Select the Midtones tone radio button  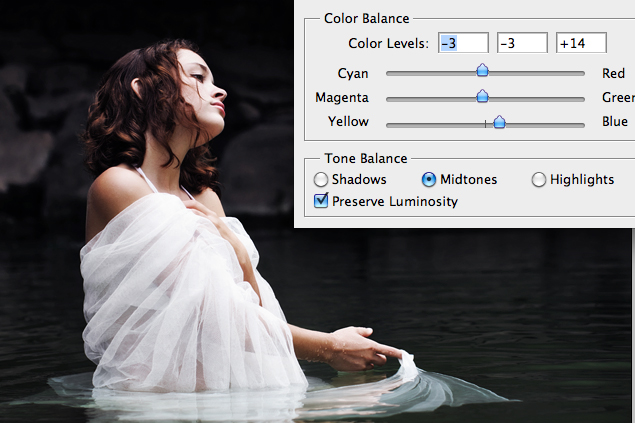tap(429, 179)
